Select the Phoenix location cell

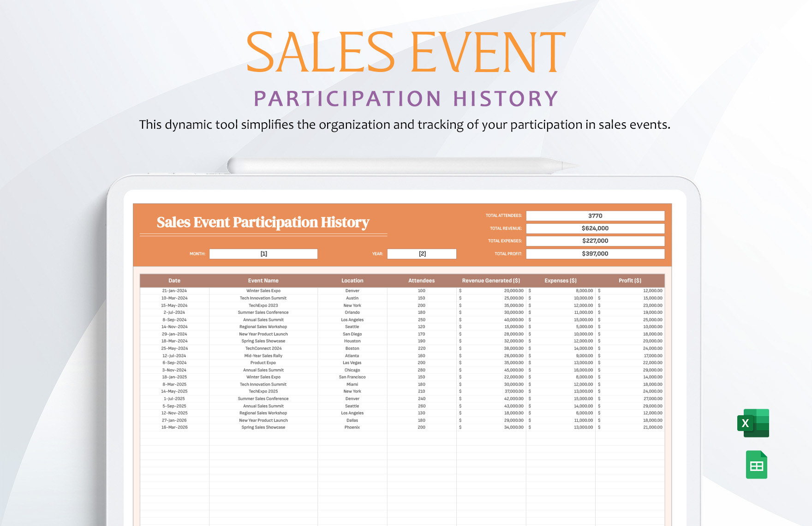pos(352,427)
